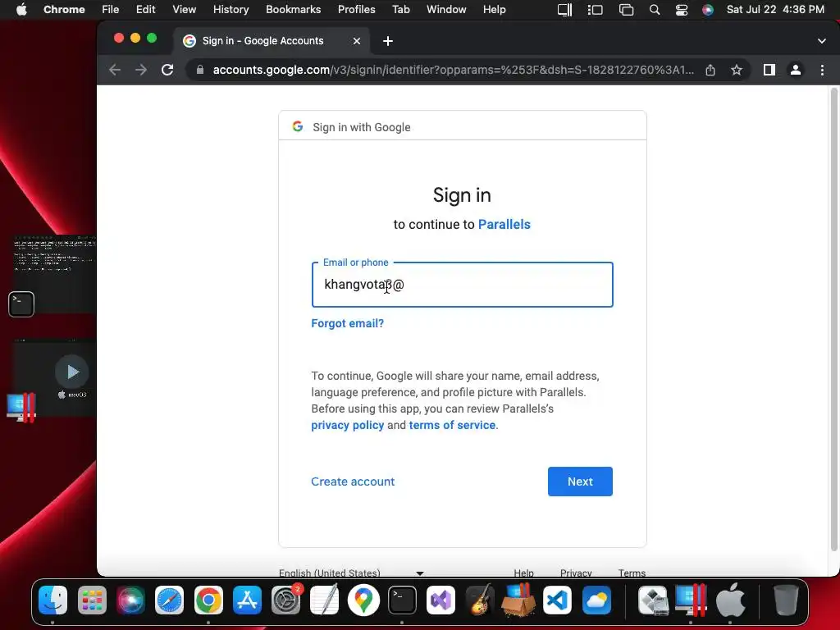Click Siri icon in menu bar
The image size is (840, 630).
click(708, 10)
